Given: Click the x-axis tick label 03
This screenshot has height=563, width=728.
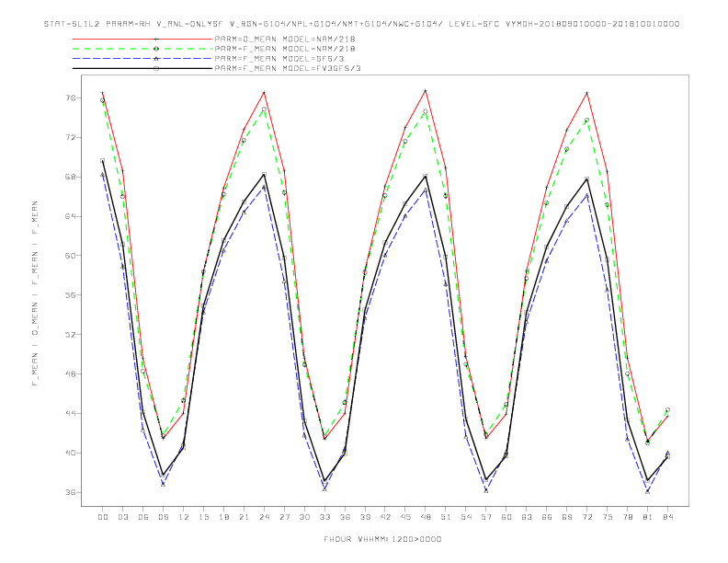Looking at the screenshot, I should (x=122, y=517).
